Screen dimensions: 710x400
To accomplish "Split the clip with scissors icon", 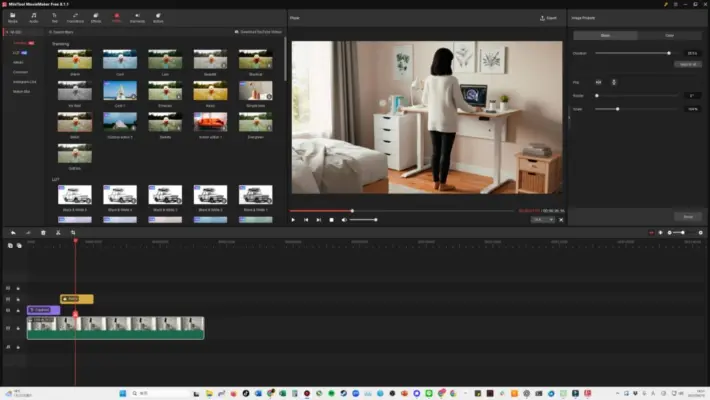I will click(58, 232).
